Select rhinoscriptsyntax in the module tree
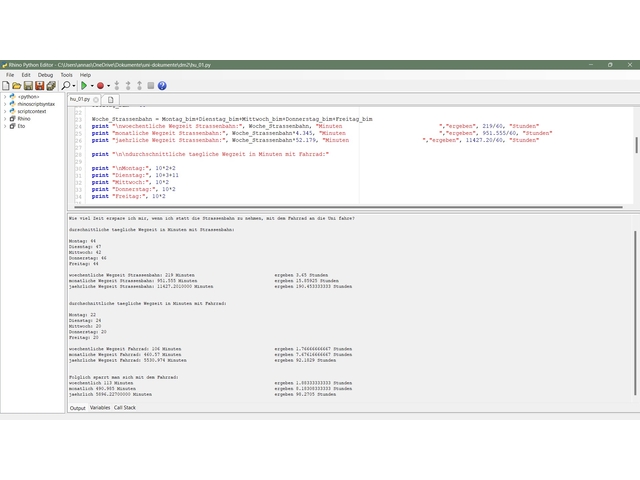640x480 pixels. pos(36,104)
